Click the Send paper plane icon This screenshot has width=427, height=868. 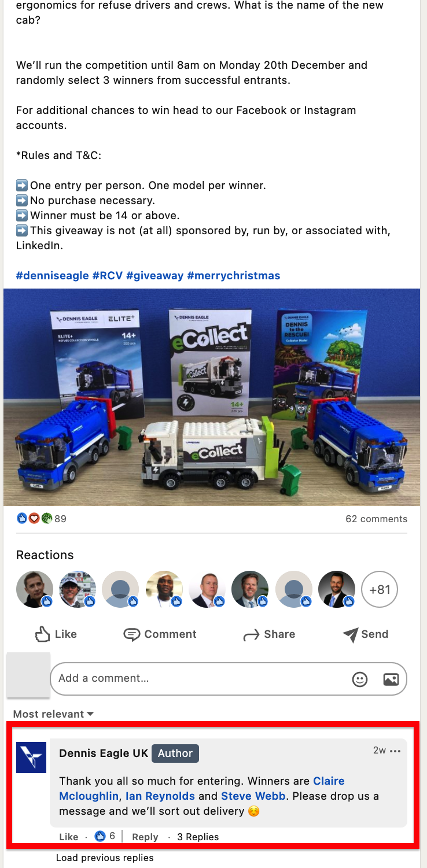350,635
